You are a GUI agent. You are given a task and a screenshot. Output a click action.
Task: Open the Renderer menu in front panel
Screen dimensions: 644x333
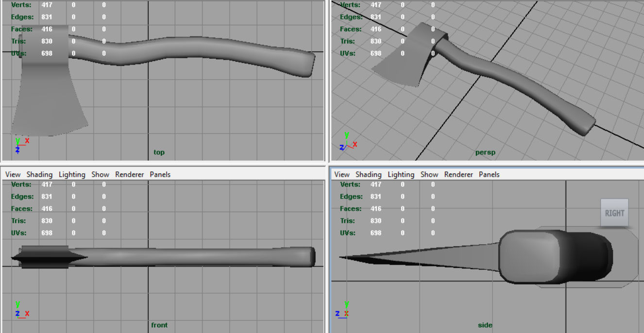(129, 174)
